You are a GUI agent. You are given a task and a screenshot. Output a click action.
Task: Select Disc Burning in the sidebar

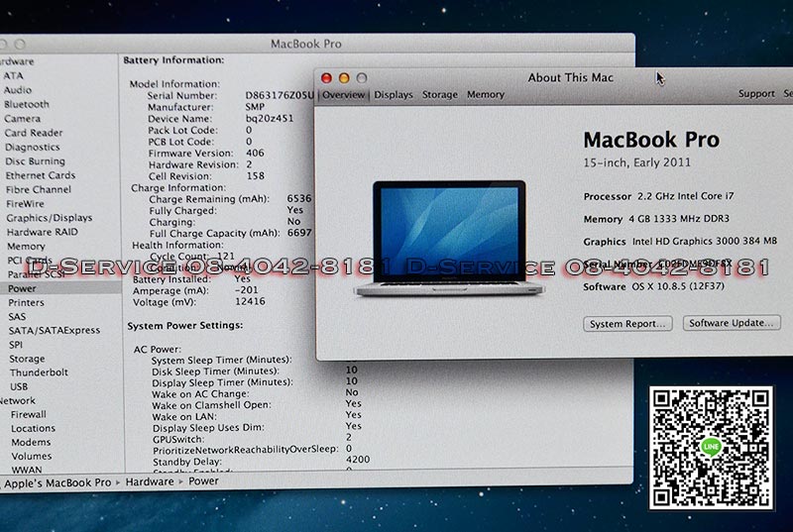pyautogui.click(x=36, y=161)
